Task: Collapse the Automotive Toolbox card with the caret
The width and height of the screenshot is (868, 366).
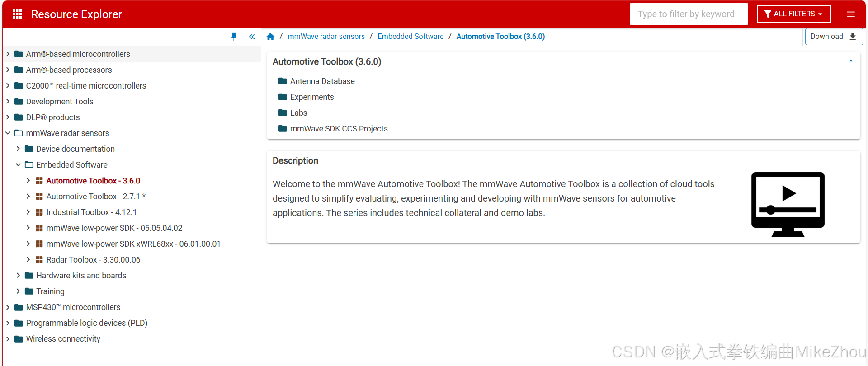Action: pos(851,61)
